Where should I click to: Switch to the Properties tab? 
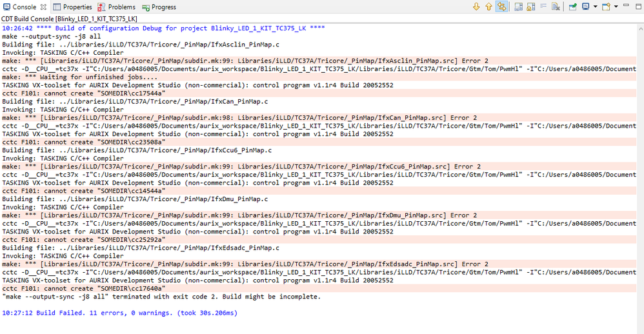click(x=72, y=7)
